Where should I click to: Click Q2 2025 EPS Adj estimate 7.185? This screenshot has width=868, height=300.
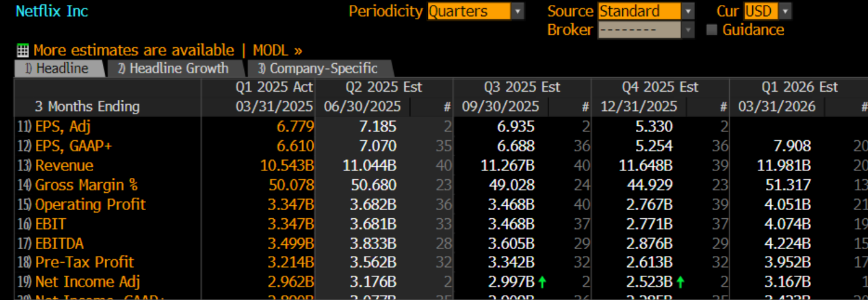[x=378, y=127]
